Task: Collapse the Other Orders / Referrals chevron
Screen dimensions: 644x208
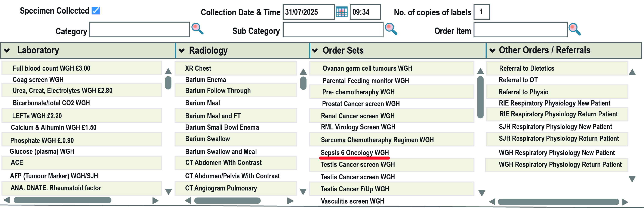Action: point(493,50)
